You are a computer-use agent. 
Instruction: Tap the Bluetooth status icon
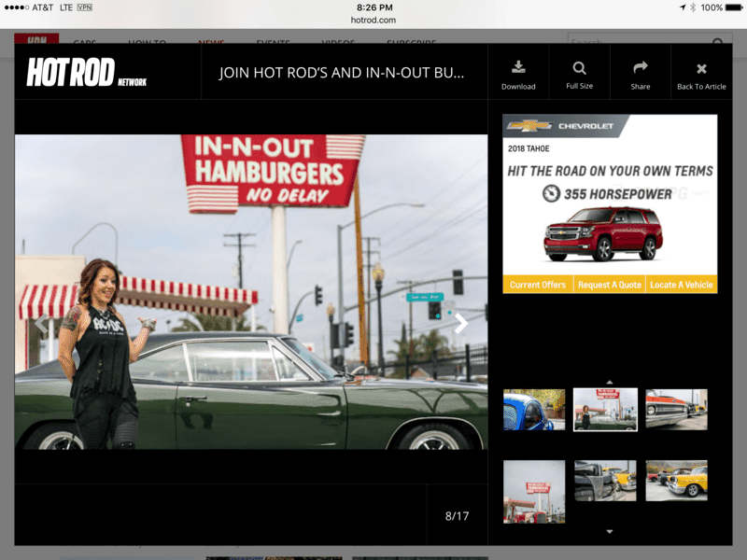[x=693, y=7]
